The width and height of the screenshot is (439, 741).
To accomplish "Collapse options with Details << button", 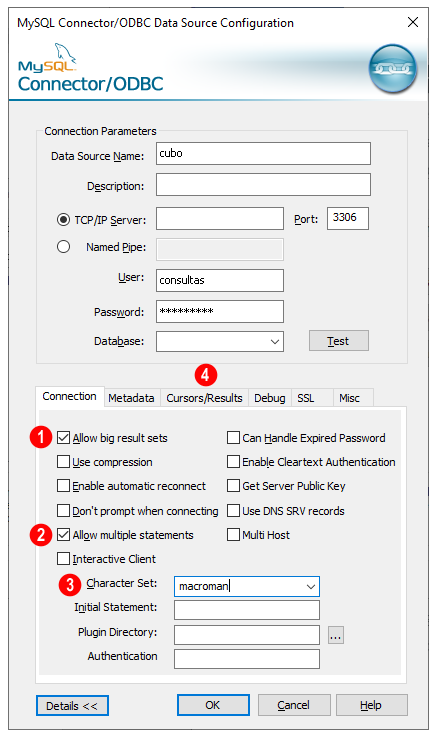I will (72, 706).
